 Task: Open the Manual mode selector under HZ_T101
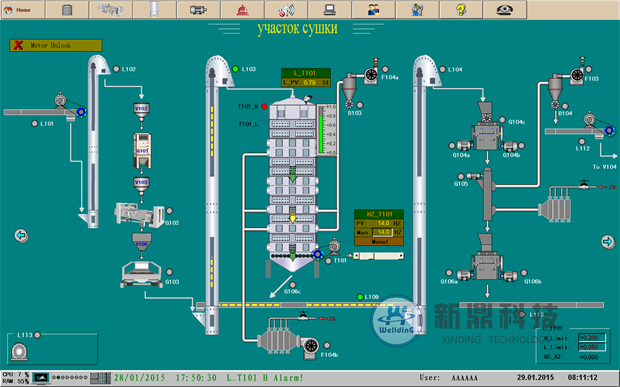pyautogui.click(x=379, y=242)
